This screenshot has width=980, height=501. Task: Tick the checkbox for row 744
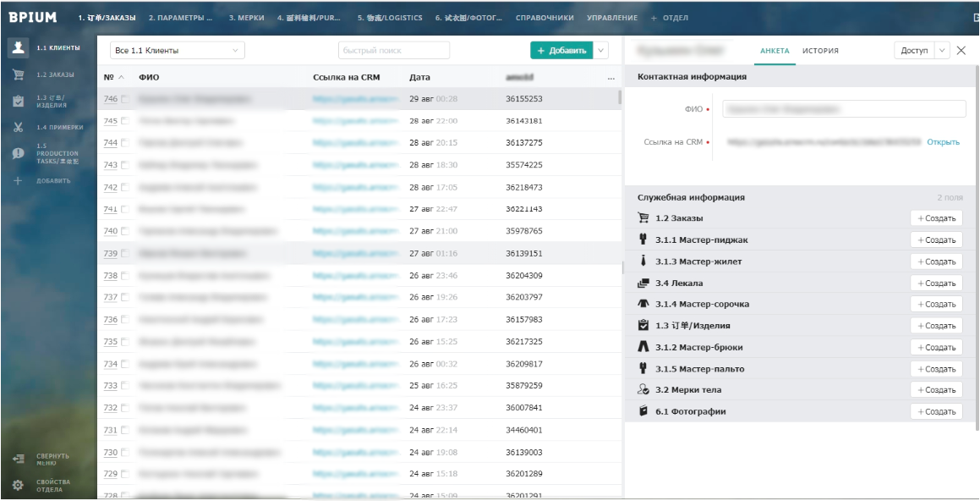point(125,143)
